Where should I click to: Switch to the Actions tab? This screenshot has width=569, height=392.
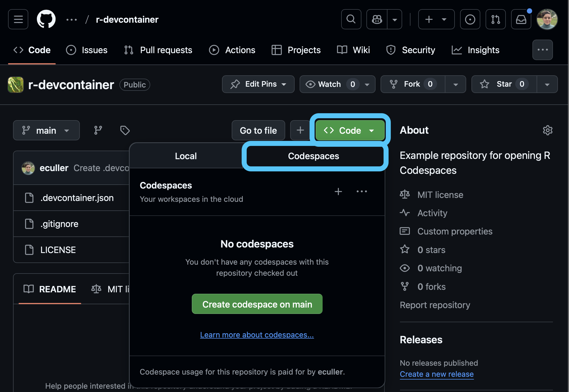pyautogui.click(x=232, y=50)
